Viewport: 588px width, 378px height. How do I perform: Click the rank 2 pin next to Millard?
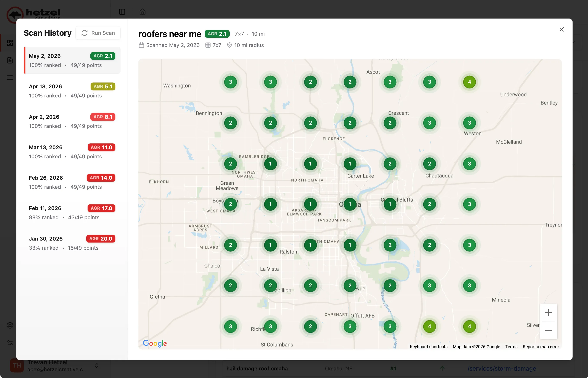[230, 245]
